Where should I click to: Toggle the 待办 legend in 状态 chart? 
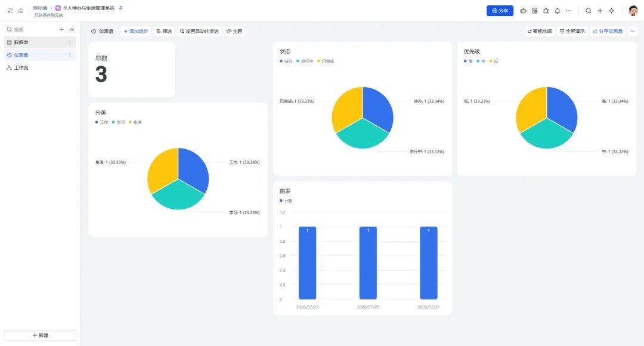286,61
